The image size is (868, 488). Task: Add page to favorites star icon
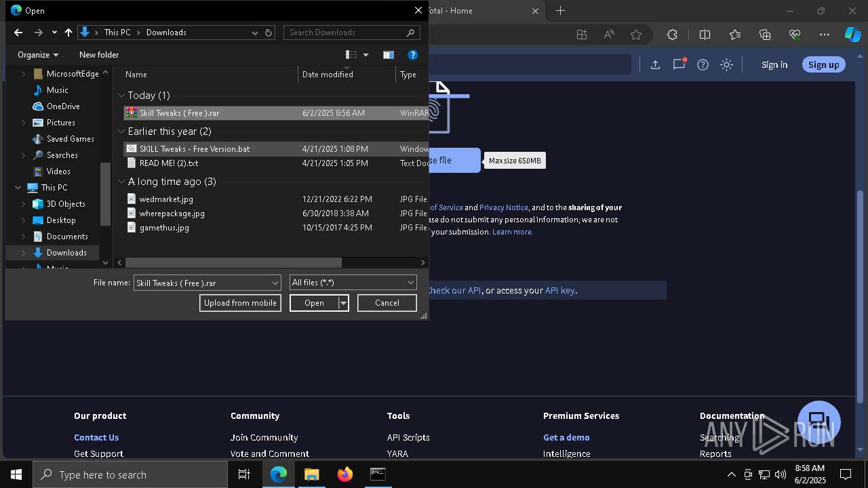[635, 35]
